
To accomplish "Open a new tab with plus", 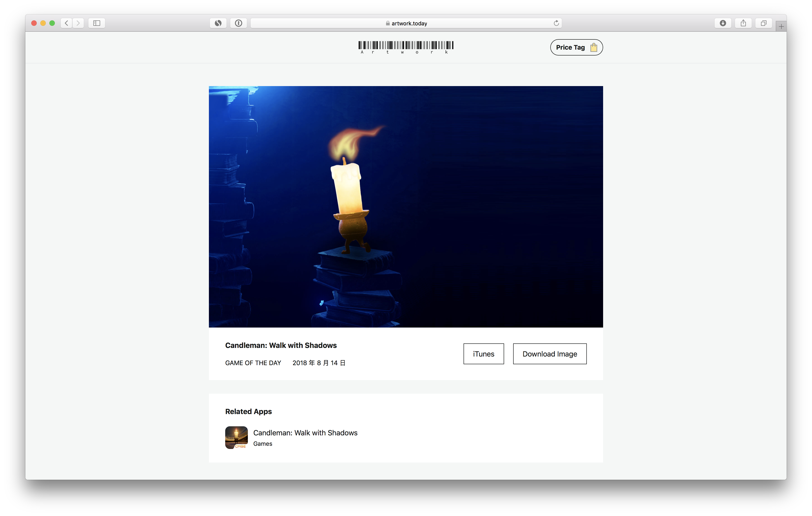I will [x=781, y=26].
